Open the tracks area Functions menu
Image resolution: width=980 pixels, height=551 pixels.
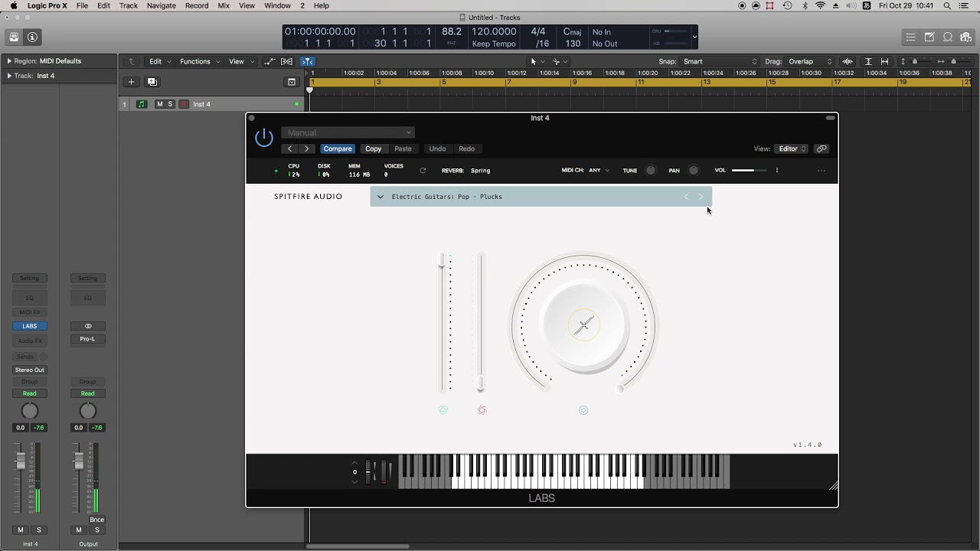(200, 61)
